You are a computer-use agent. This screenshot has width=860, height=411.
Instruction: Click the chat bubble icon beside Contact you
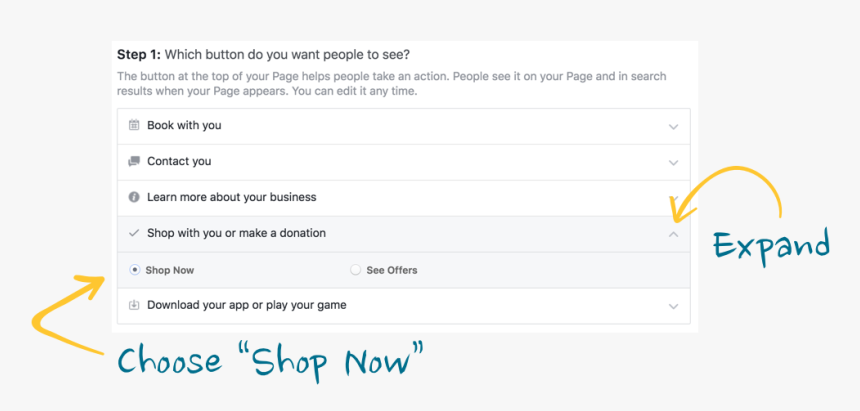pyautogui.click(x=134, y=161)
